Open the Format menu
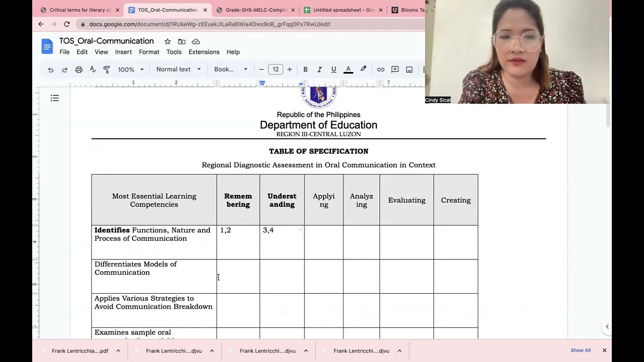The height and width of the screenshot is (362, 644). 149,52
